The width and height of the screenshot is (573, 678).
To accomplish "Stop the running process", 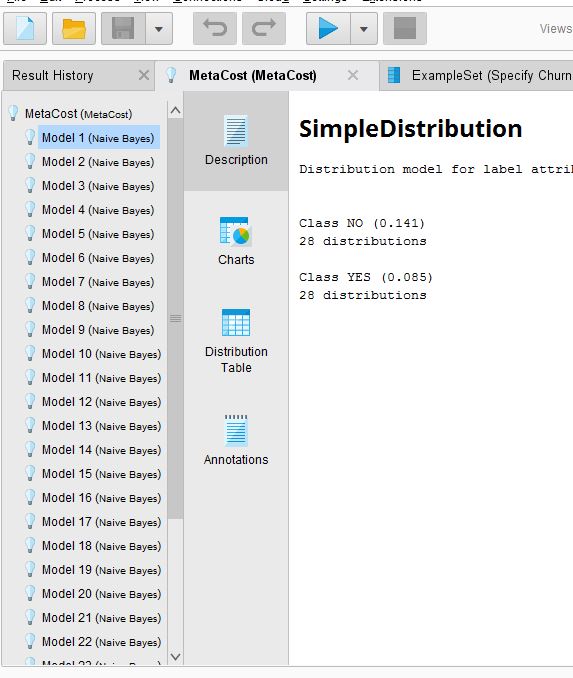I will click(405, 29).
